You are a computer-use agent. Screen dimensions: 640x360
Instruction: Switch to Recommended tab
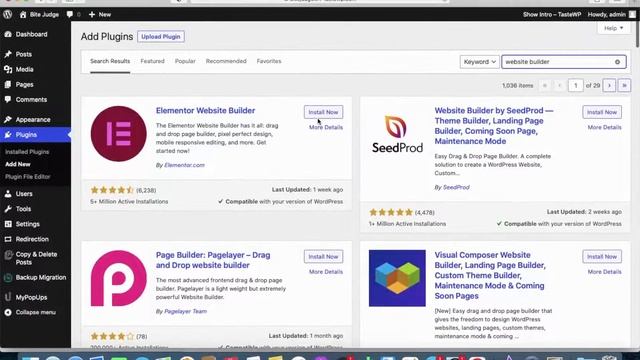point(226,61)
